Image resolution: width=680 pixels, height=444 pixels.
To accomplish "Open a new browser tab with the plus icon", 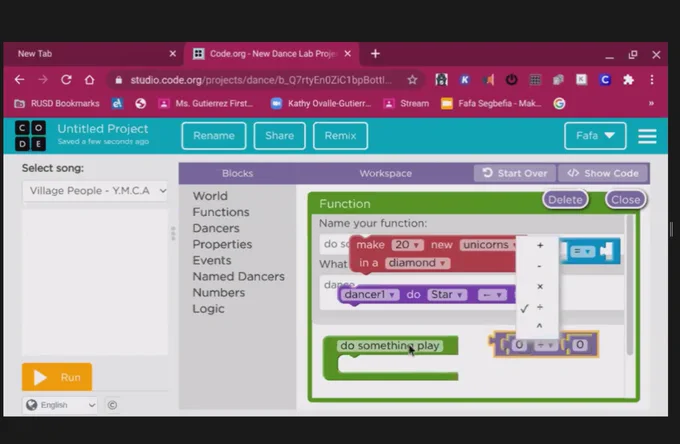I will click(x=375, y=54).
